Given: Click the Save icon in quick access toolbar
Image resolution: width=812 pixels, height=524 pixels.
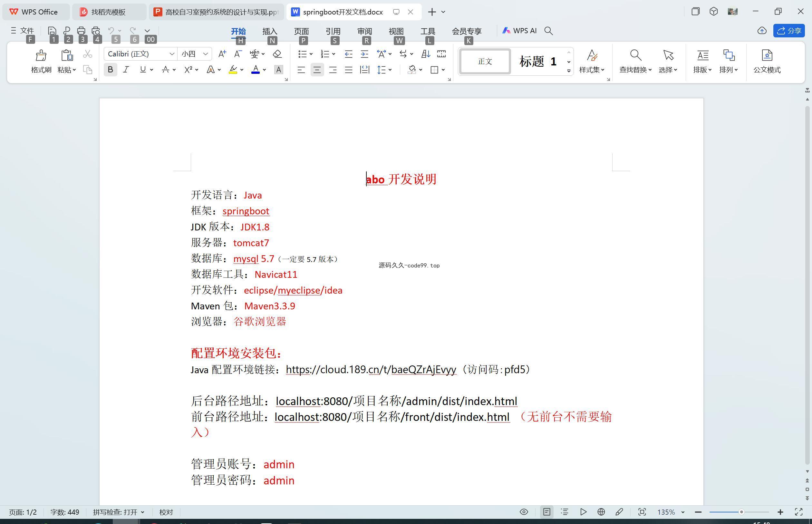Looking at the screenshot, I should point(52,31).
